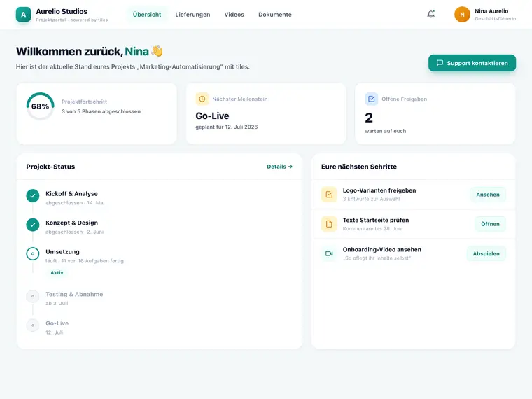
Task: Click 'Onboarding-Video ansehen' step title
Action: (x=382, y=249)
